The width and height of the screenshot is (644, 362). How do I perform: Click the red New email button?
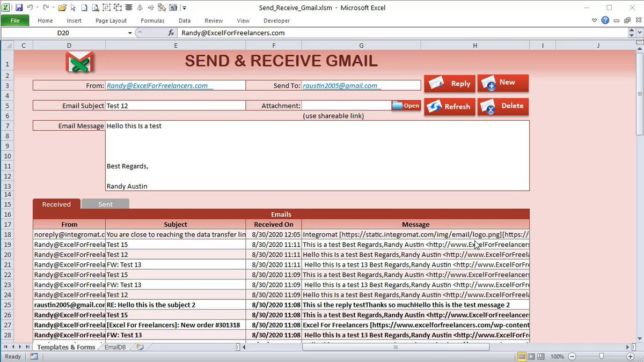(503, 83)
